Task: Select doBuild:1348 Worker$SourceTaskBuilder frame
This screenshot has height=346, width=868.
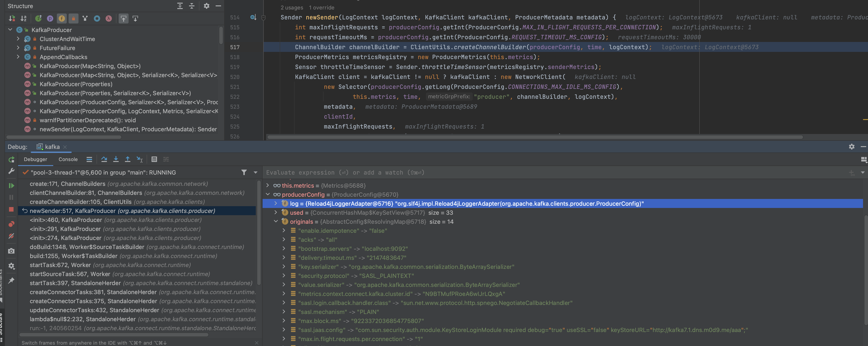Action: 136,247
